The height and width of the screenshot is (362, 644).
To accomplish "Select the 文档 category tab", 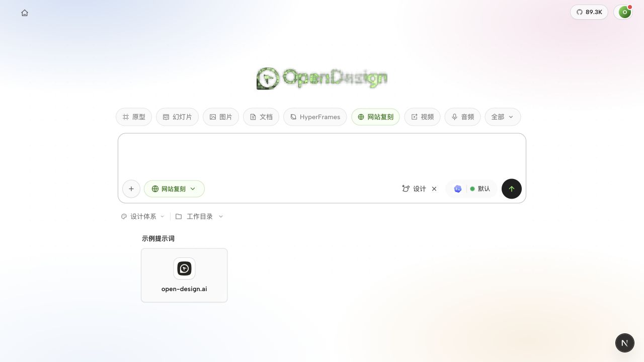I will click(261, 117).
